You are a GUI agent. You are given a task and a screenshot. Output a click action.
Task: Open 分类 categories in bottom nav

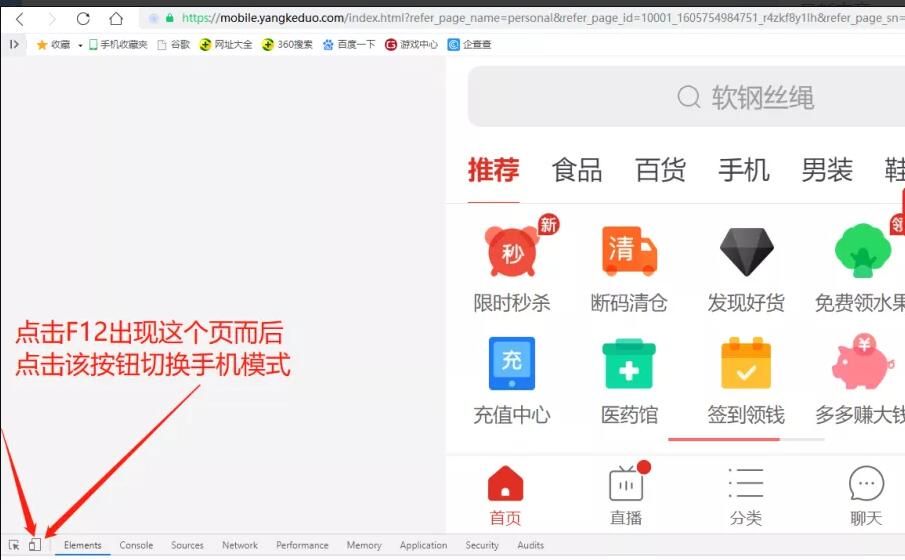point(746,495)
